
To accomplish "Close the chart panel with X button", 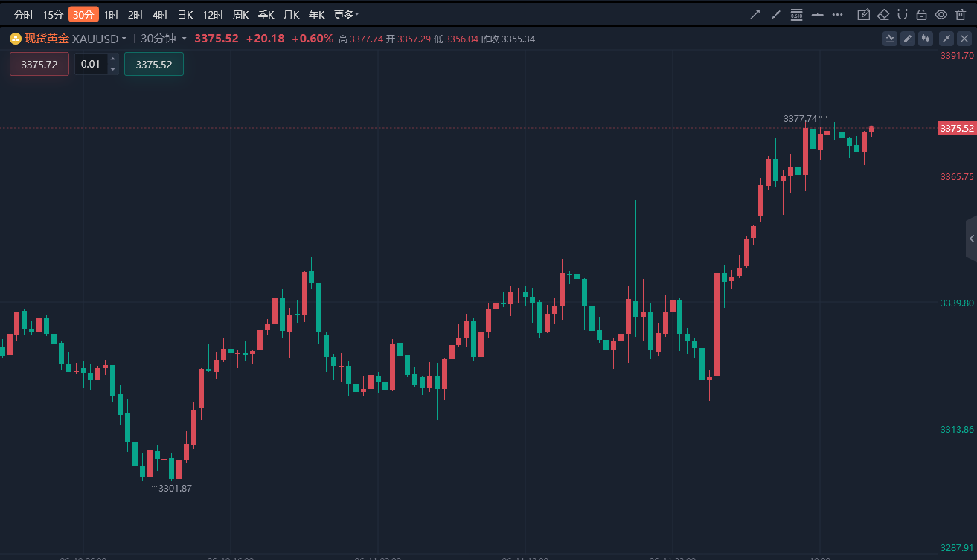I will tap(964, 39).
